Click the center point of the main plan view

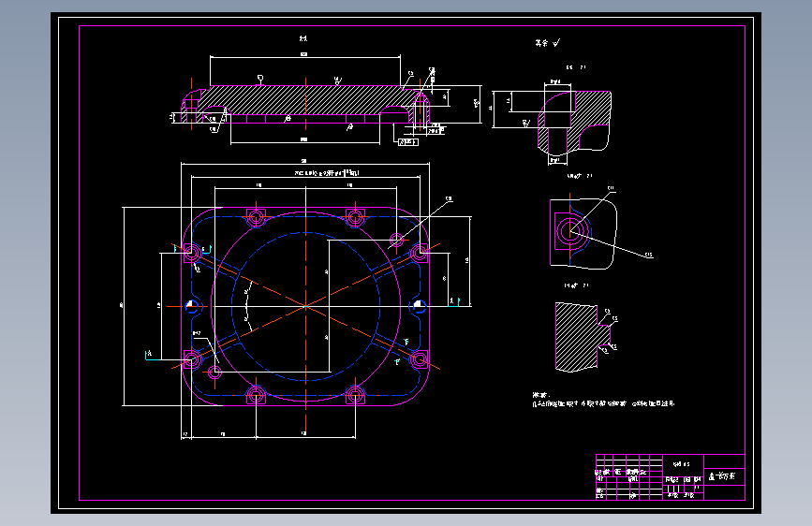pos(306,306)
